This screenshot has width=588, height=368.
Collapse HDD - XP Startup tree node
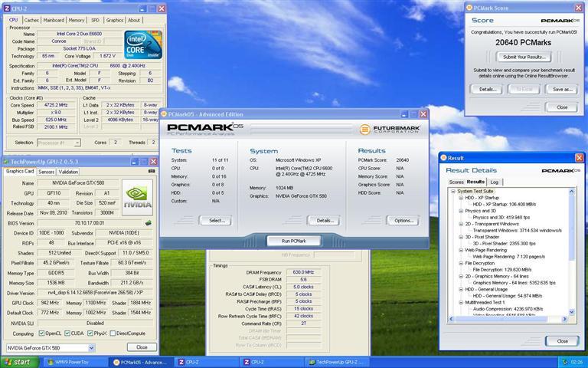461,198
